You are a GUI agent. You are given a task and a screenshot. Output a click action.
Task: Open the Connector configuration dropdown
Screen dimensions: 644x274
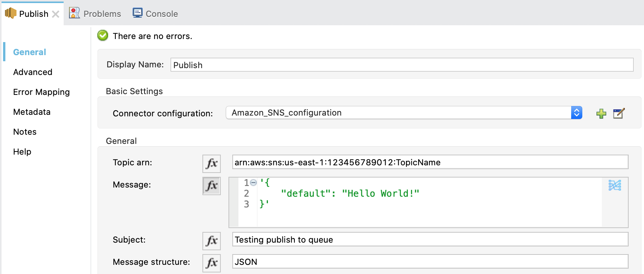404,113
